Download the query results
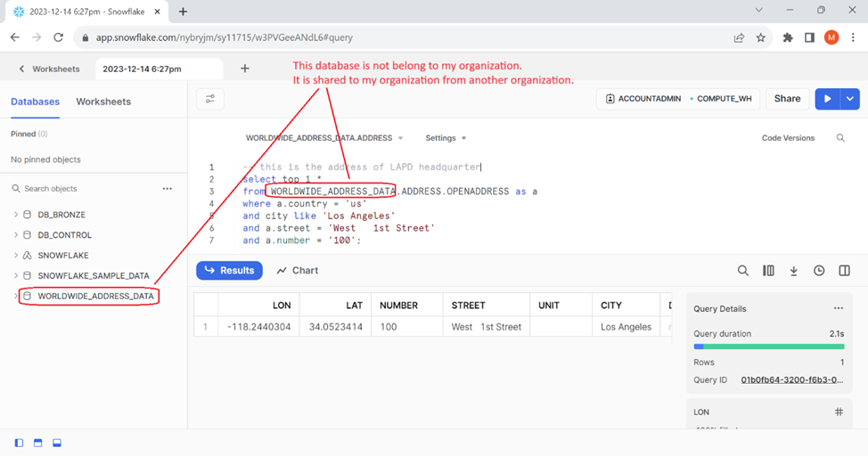The width and height of the screenshot is (868, 456). click(793, 271)
